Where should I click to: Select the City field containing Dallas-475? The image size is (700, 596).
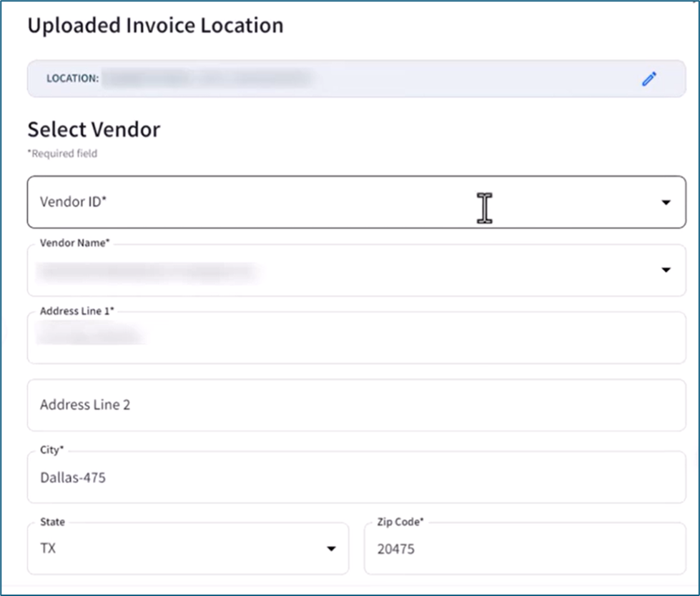[x=286, y=477]
